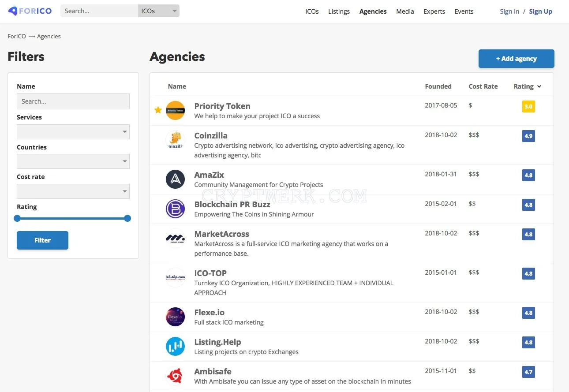Open the Listing.Help agency name link
The width and height of the screenshot is (569, 392).
click(217, 342)
